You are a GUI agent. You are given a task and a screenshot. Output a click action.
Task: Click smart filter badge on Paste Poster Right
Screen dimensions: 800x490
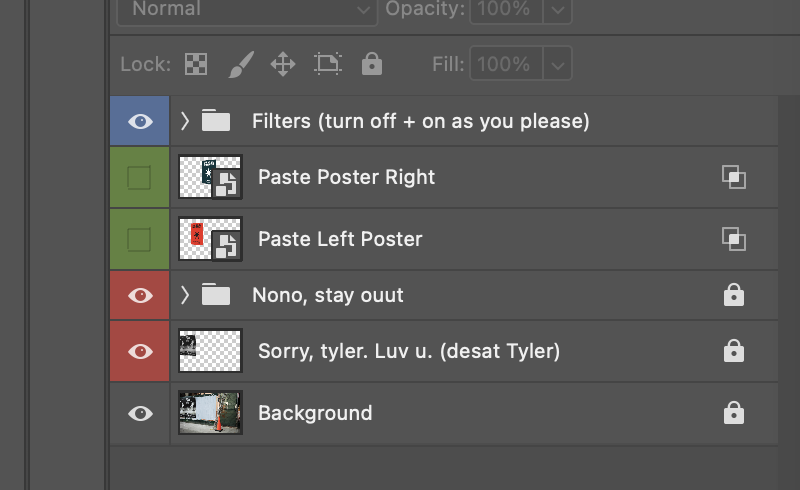(734, 178)
